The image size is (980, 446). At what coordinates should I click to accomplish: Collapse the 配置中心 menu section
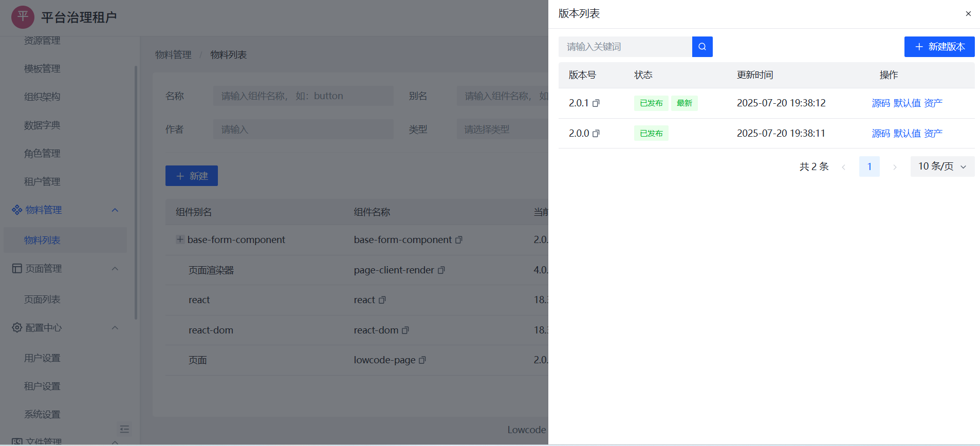coord(115,328)
